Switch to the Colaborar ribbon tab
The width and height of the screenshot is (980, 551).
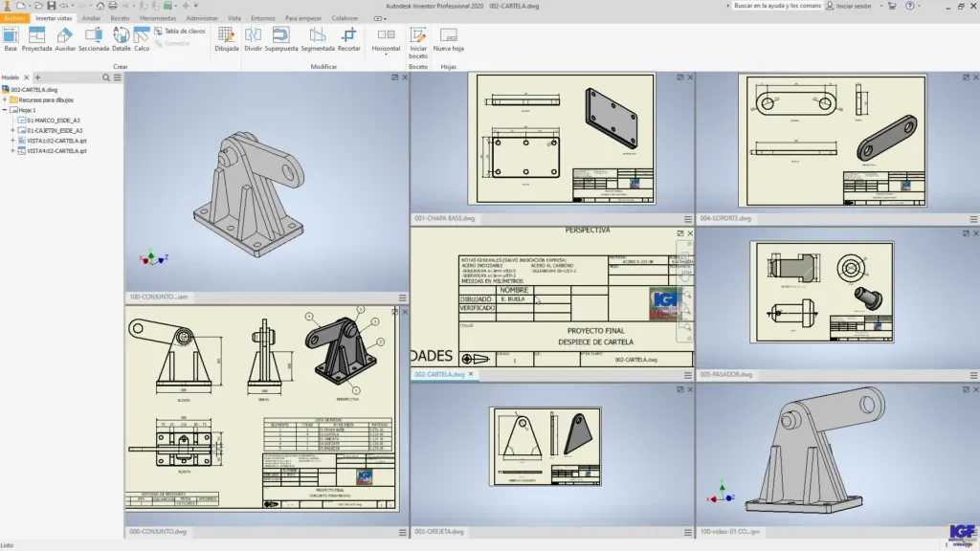coord(345,18)
